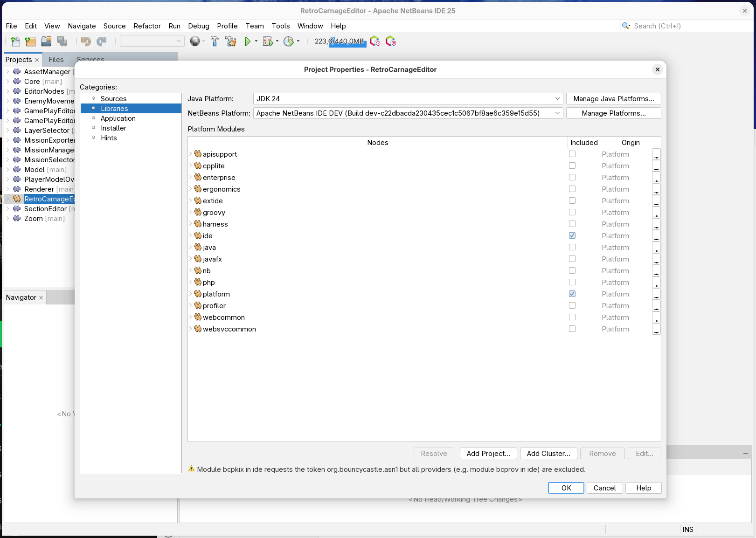Open the Tools menu

tap(281, 26)
